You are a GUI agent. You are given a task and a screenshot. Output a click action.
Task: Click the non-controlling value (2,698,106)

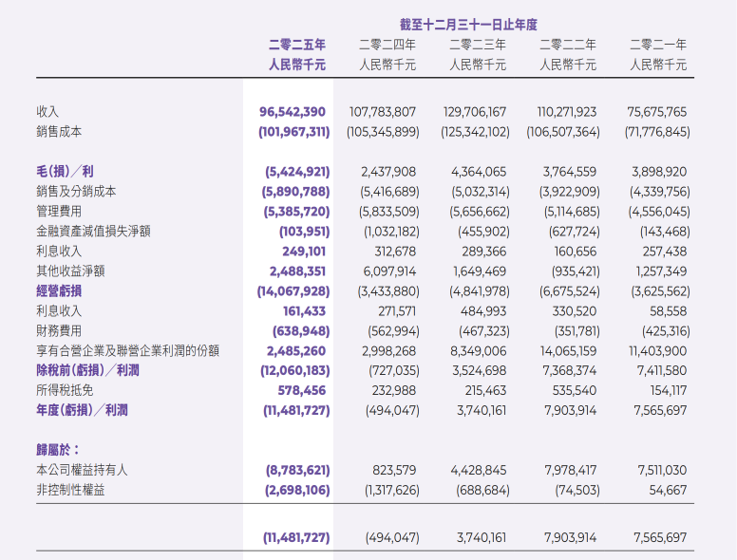(x=297, y=491)
